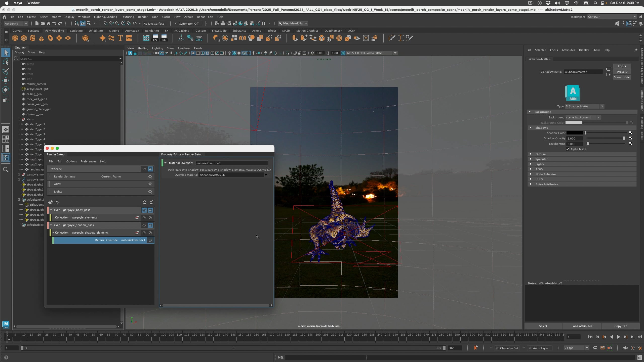Expand the Diffuse attribute section

coord(531,154)
